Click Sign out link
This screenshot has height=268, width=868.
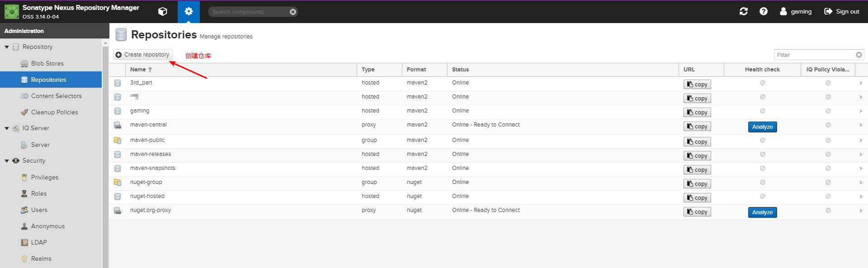(841, 12)
